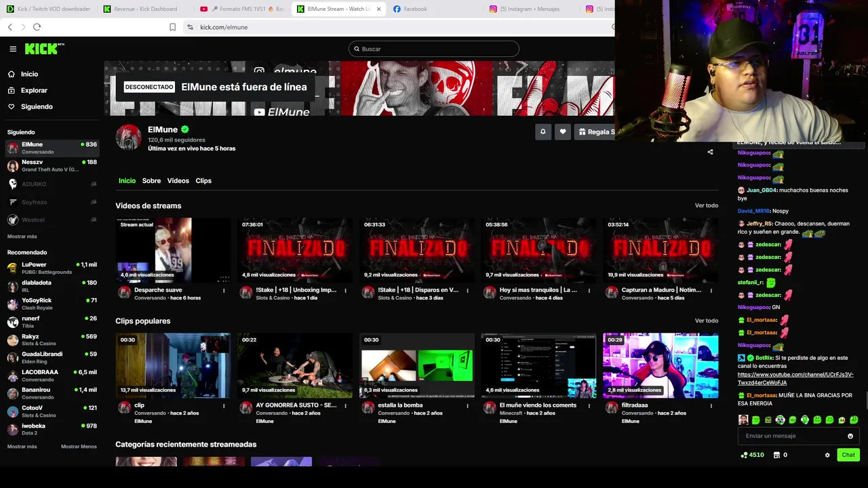The width and height of the screenshot is (868, 488).
Task: Open Nesszv channel in the sidebar
Action: 52,165
